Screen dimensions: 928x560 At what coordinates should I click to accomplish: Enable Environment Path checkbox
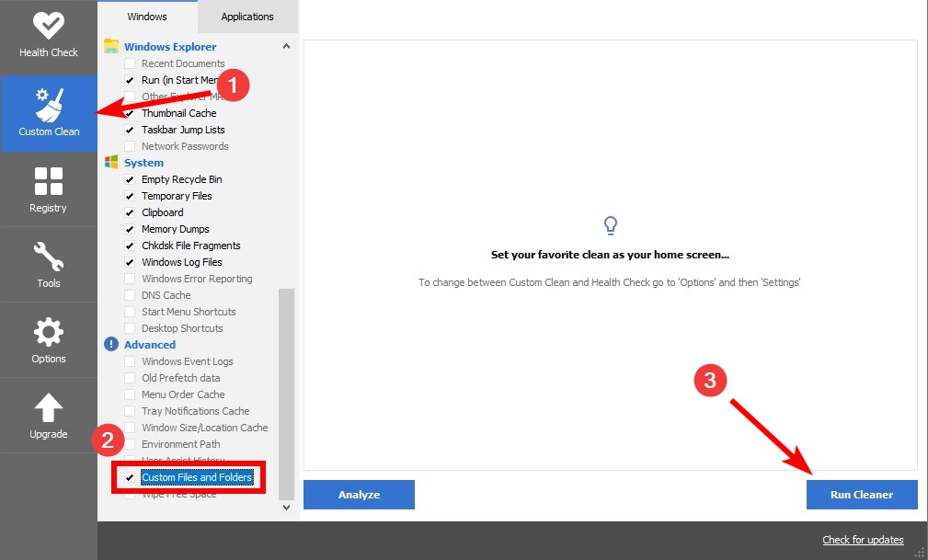(130, 444)
